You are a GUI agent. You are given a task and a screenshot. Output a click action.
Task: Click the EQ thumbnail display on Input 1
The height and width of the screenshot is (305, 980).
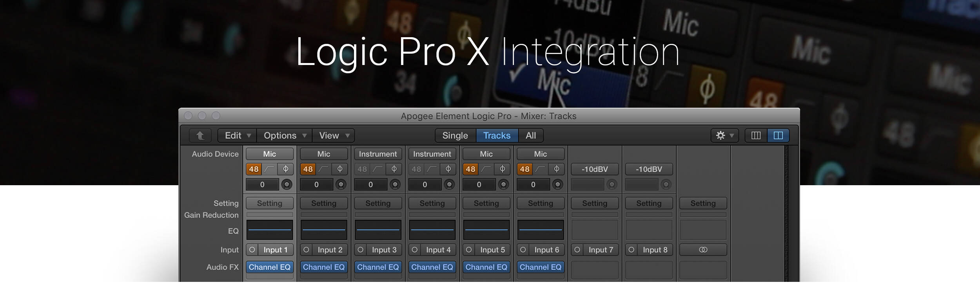click(270, 230)
